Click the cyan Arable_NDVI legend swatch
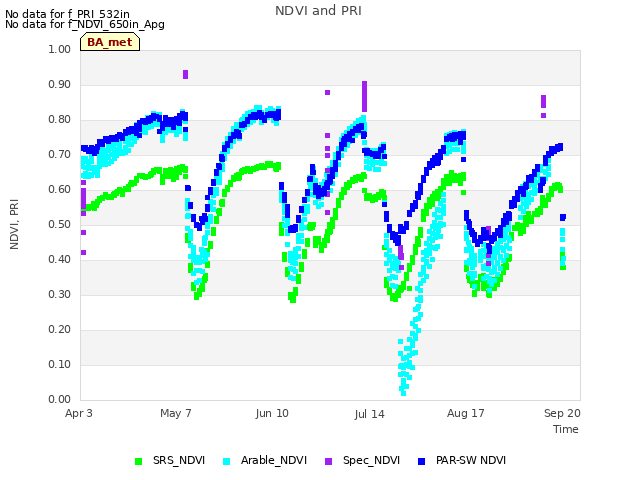640x480 pixels. [227, 461]
